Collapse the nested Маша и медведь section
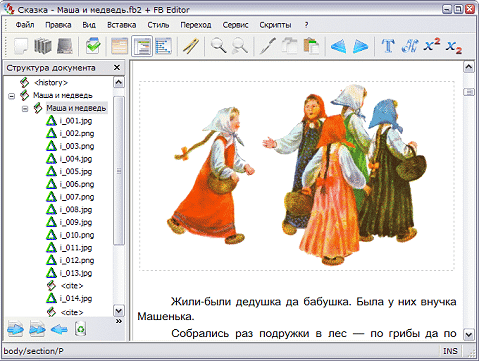This screenshot has height=361, width=479. (25, 109)
